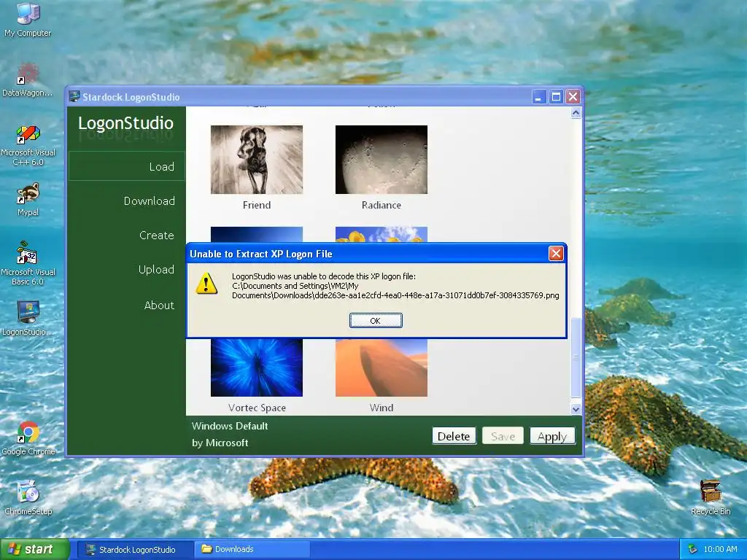Click the by Microsoft author text
The height and width of the screenshot is (560, 747).
tap(220, 443)
